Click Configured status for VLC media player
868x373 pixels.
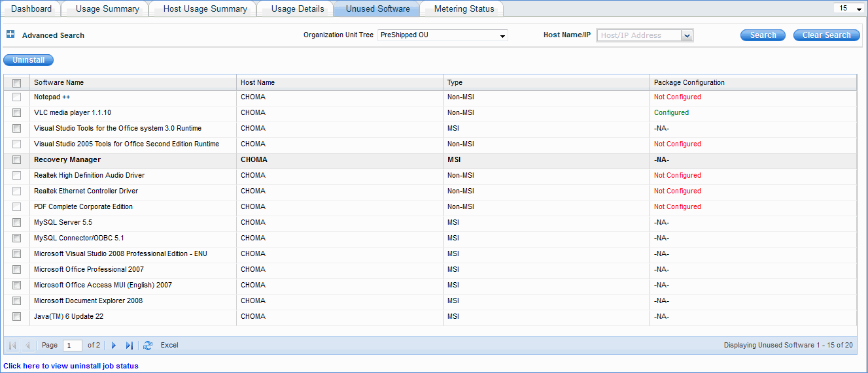click(x=671, y=112)
